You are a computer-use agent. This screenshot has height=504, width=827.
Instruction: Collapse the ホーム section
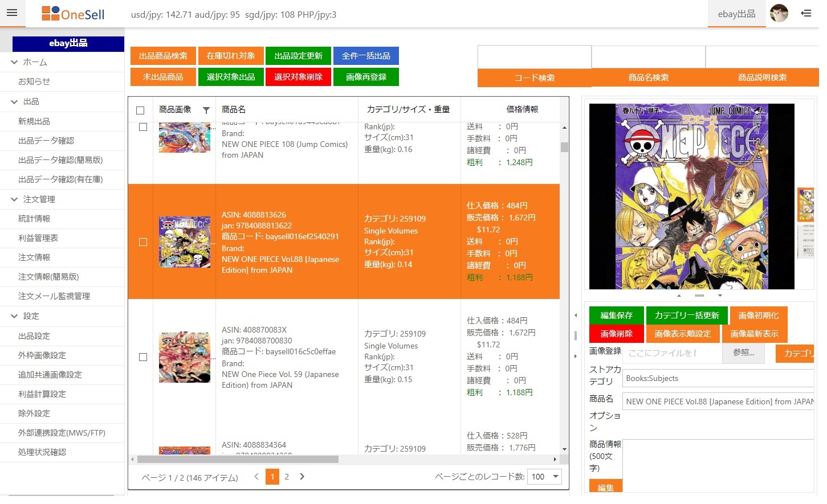(14, 62)
